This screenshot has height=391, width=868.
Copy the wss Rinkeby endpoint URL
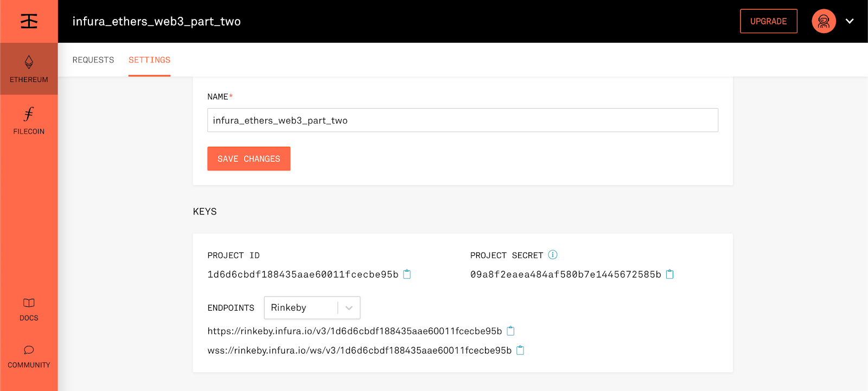point(520,350)
